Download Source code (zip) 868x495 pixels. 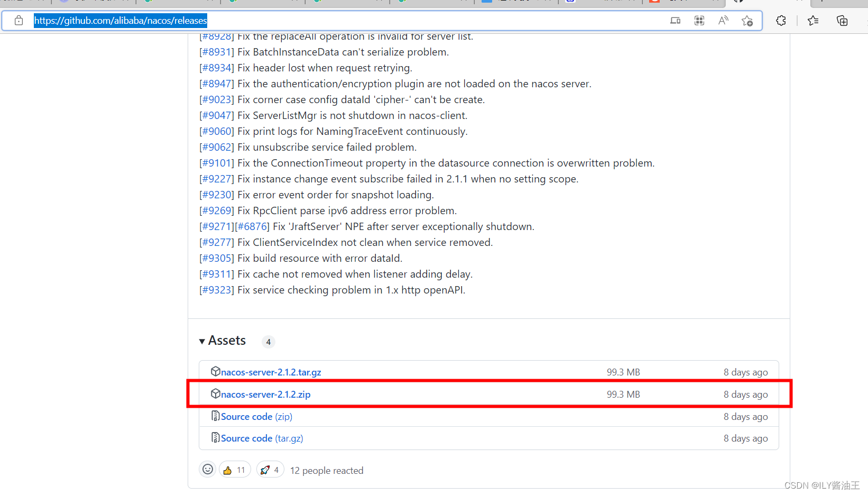click(256, 417)
